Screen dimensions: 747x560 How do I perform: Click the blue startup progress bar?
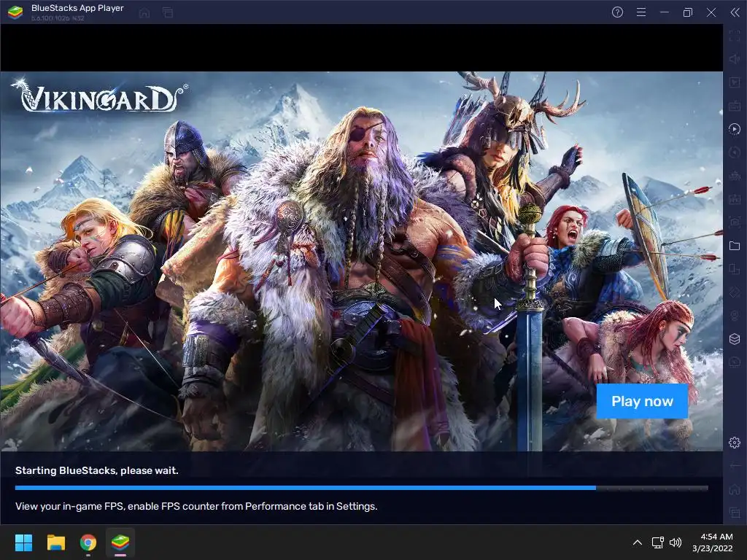[x=362, y=488]
